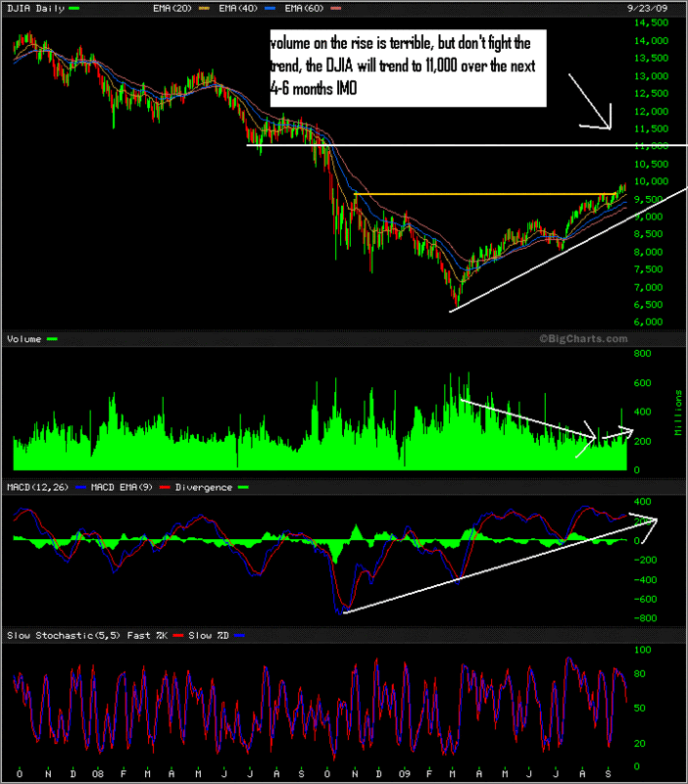Click the 7,000 price axis label

pos(649,287)
